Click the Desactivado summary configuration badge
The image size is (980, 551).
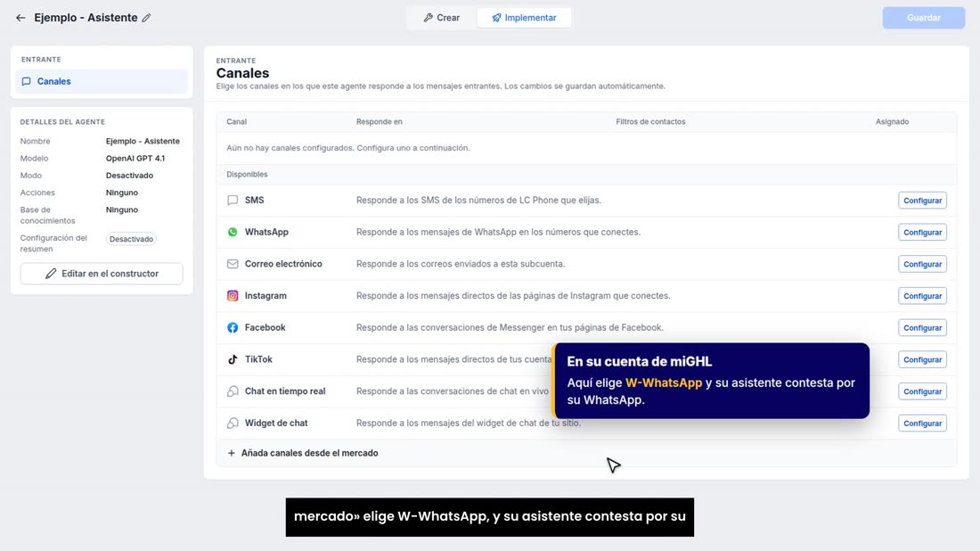(x=131, y=239)
